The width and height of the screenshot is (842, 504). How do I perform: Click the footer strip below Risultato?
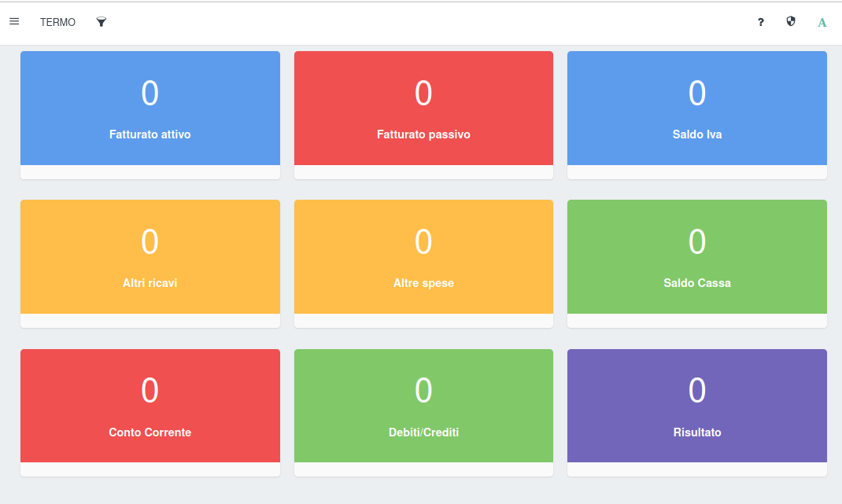pos(696,469)
